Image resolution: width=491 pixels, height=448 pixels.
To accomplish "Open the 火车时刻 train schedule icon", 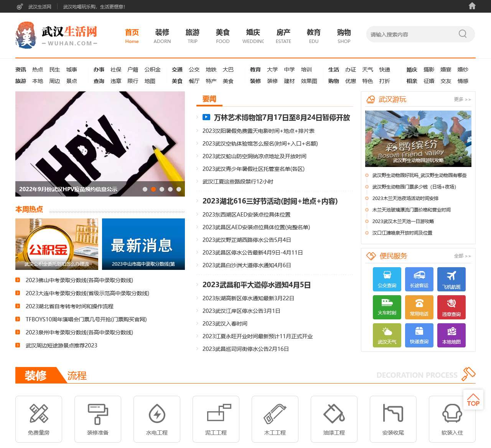I will coord(387,307).
